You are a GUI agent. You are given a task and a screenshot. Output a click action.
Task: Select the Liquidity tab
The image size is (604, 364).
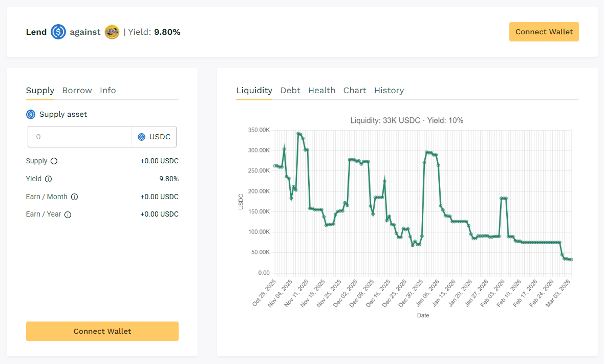pos(254,91)
